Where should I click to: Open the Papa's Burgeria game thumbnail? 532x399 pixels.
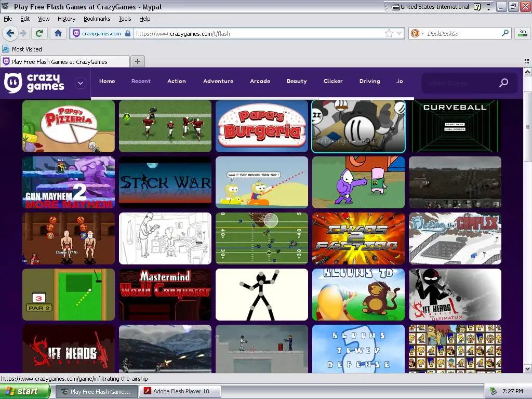pyautogui.click(x=262, y=126)
